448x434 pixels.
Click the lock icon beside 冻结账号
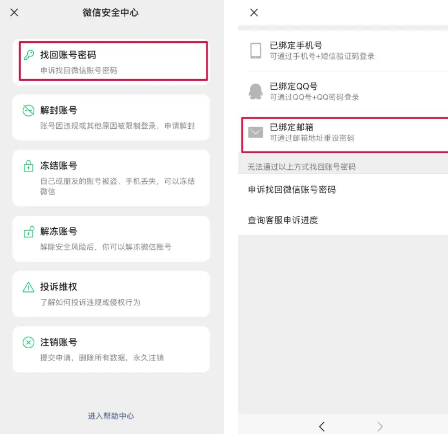[x=28, y=166]
